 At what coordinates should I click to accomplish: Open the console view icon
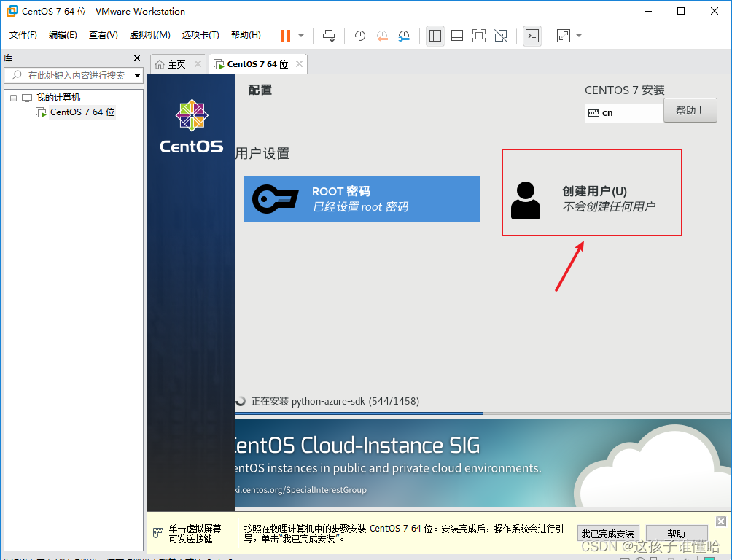532,36
